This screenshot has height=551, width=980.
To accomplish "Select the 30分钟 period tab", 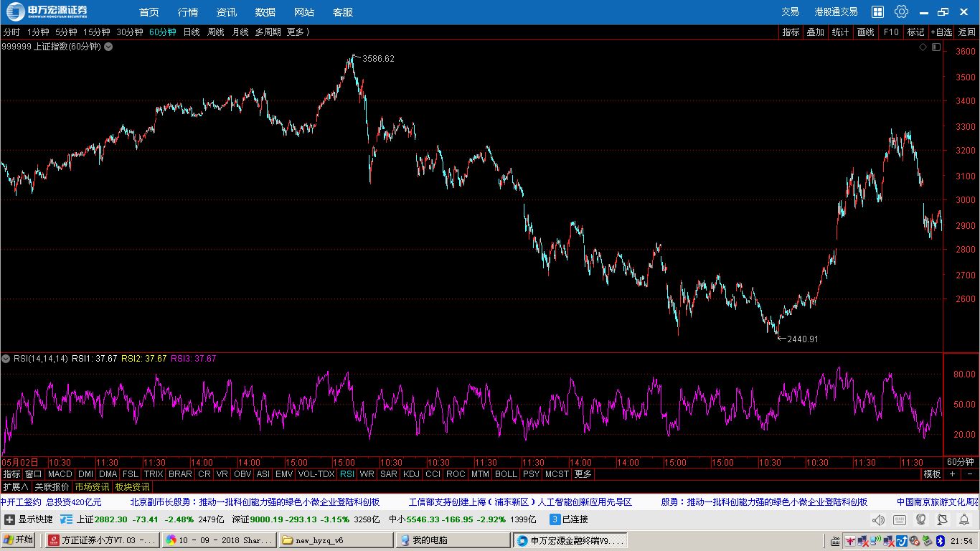I will 130,32.
